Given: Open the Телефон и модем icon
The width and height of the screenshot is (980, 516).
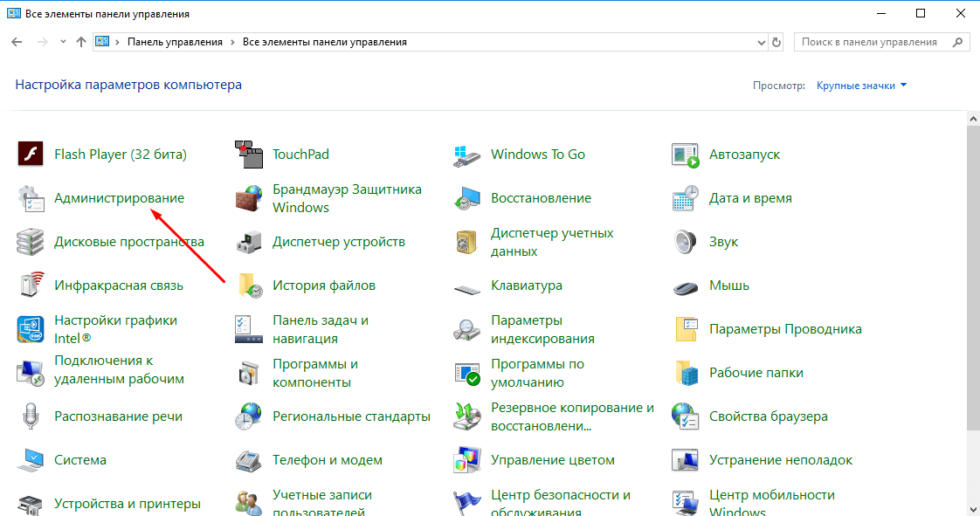Looking at the screenshot, I should click(x=249, y=460).
